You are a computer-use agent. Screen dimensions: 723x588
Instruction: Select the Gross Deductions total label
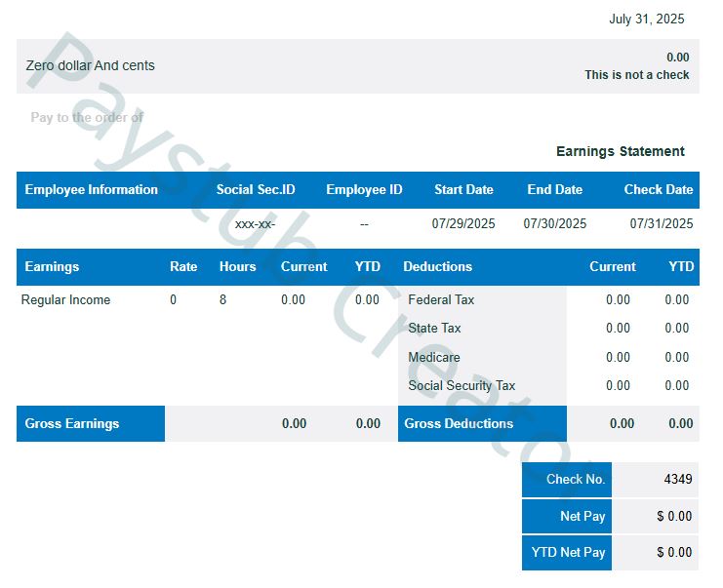tap(459, 423)
